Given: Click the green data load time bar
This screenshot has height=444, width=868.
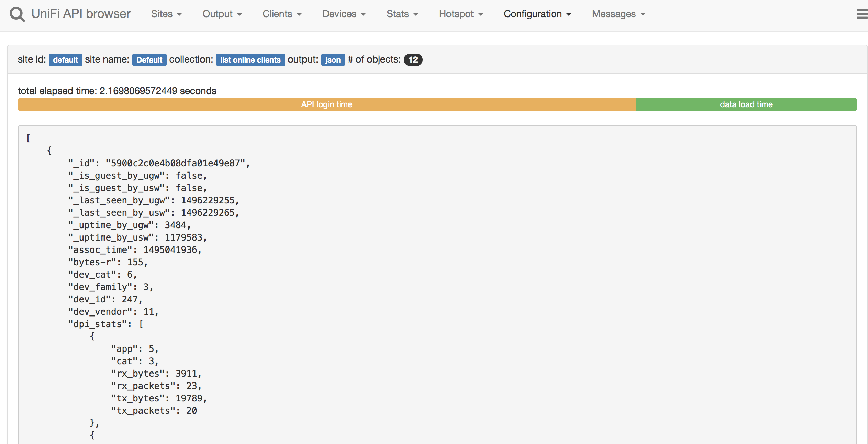Looking at the screenshot, I should coord(746,104).
